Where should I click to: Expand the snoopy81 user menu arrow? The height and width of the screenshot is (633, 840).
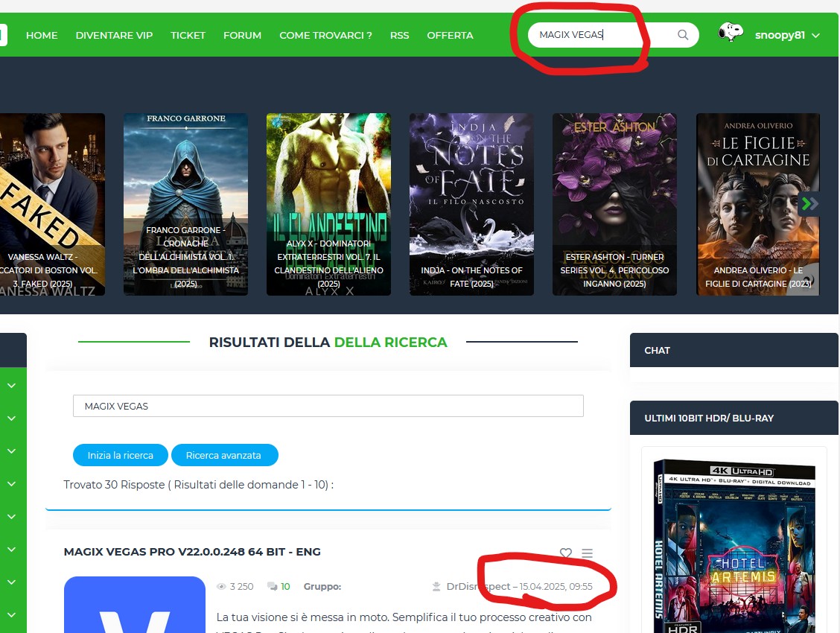click(x=816, y=36)
